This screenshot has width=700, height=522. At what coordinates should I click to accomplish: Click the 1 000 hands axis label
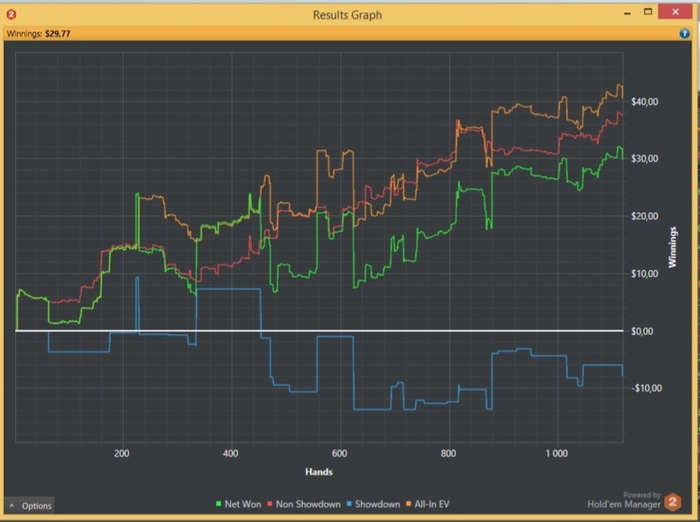[557, 454]
